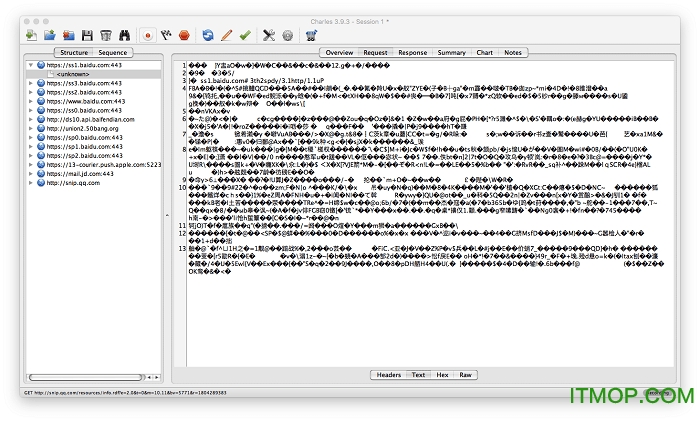Click the Open Session folder icon

(x=50, y=35)
